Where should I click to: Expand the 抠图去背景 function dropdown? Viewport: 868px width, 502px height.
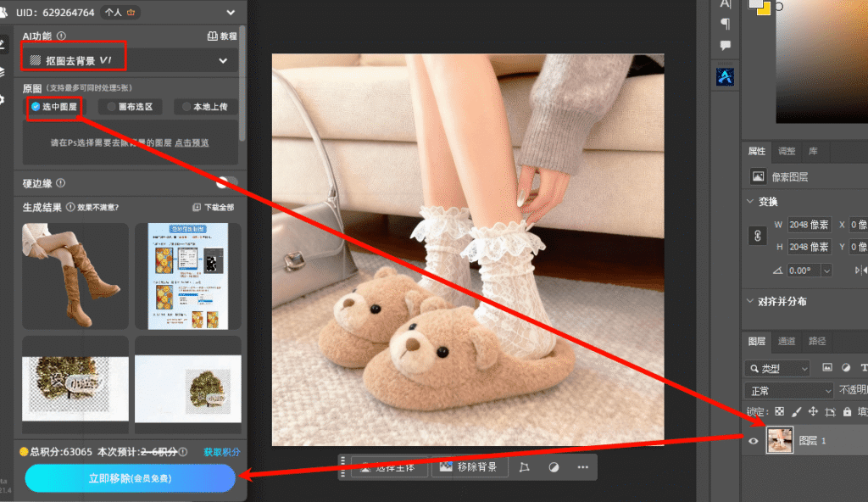point(223,61)
